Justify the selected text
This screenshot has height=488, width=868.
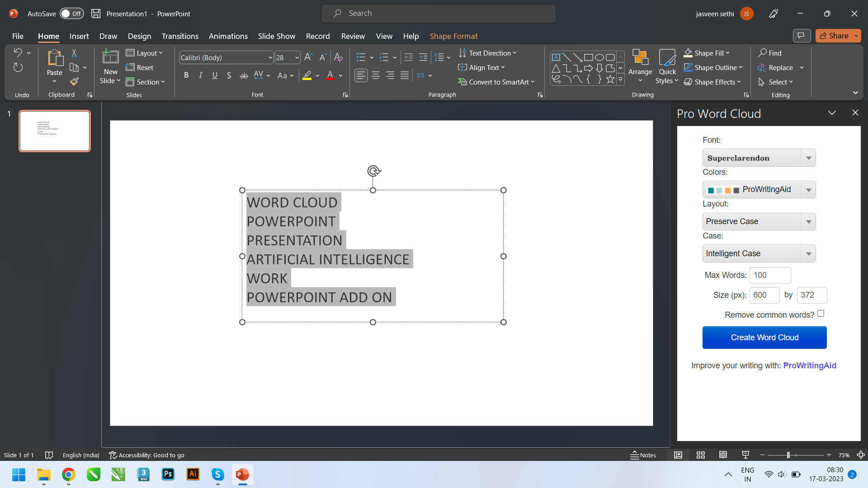[x=405, y=75]
